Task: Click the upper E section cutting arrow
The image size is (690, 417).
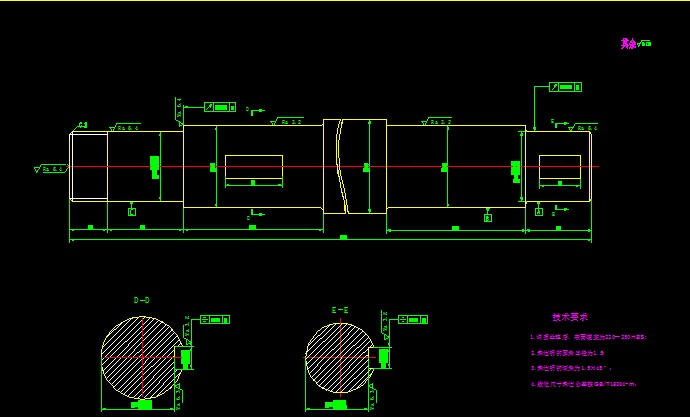Action: click(x=560, y=123)
